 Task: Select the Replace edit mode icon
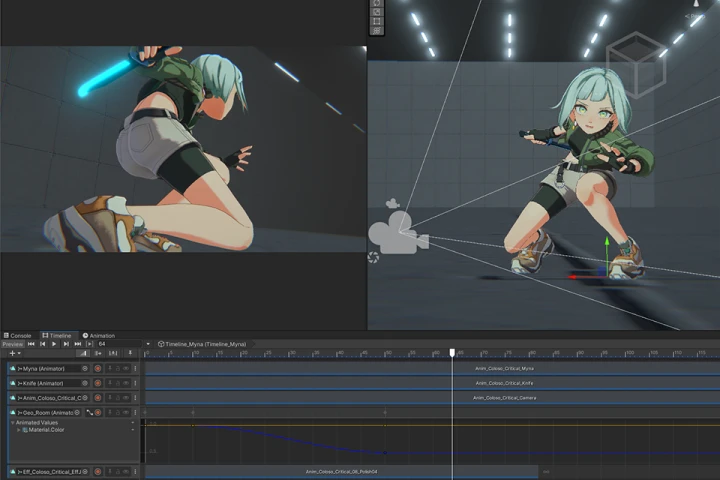113,353
